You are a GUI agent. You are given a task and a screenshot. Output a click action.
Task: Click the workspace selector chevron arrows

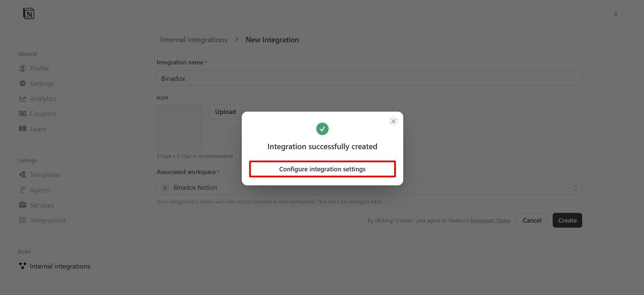[x=575, y=187]
